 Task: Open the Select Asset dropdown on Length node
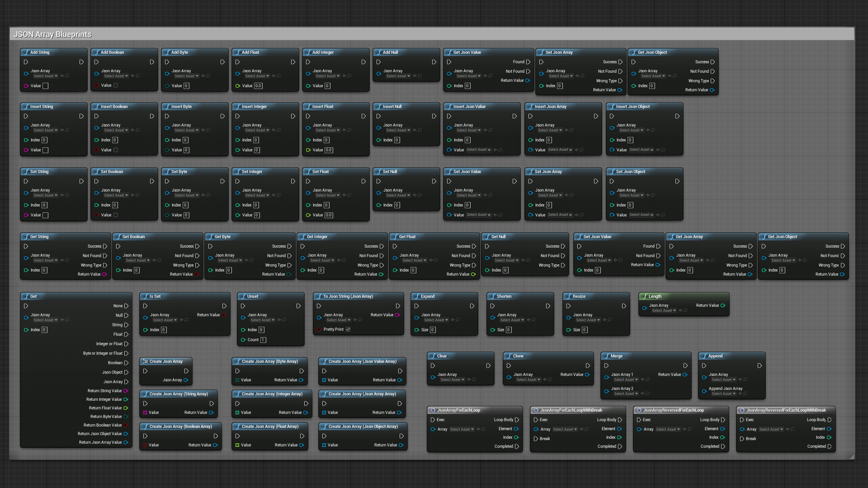(x=664, y=310)
